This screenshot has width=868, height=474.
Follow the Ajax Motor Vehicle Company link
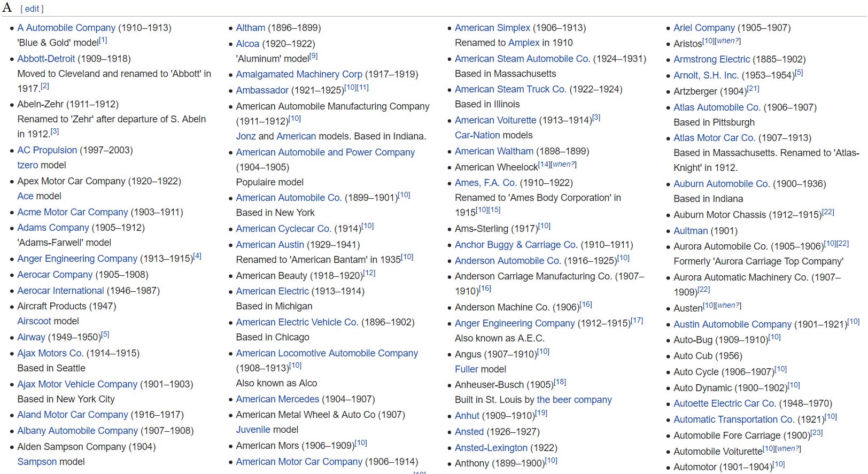[x=77, y=384]
